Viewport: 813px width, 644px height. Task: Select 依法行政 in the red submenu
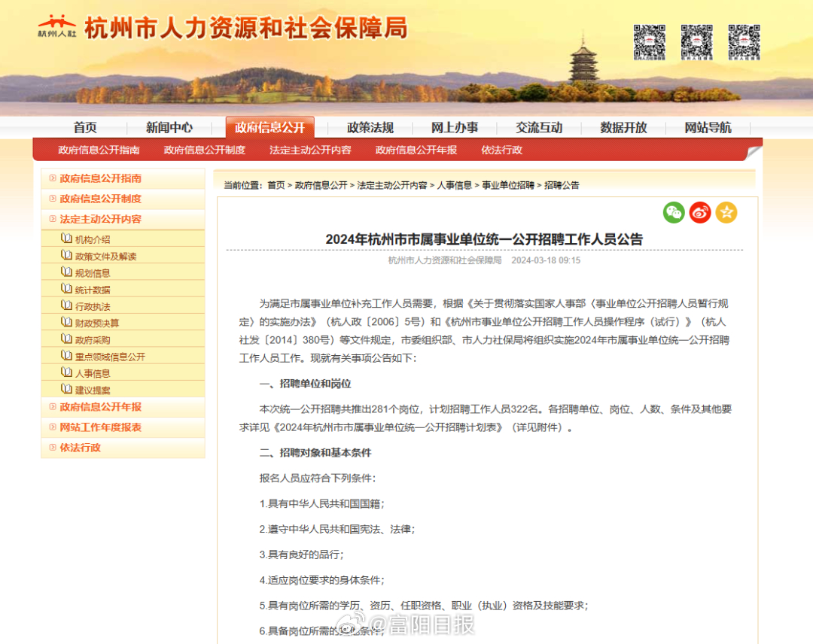pos(501,150)
